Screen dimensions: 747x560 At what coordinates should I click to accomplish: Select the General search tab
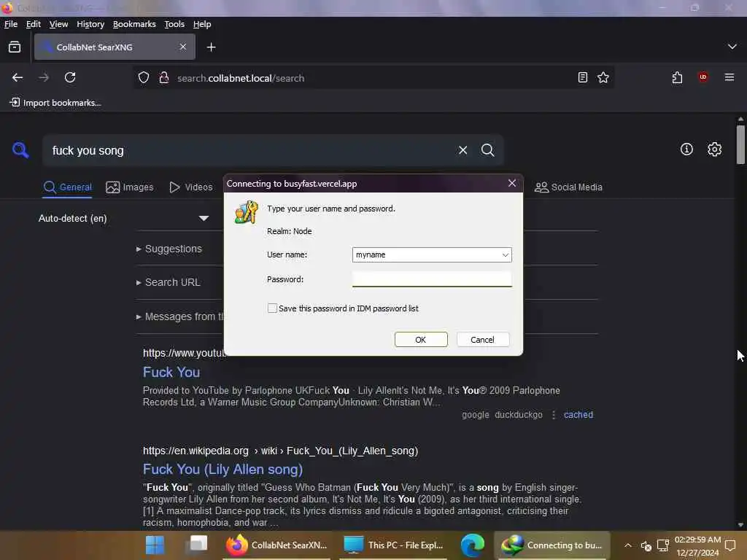tap(68, 187)
